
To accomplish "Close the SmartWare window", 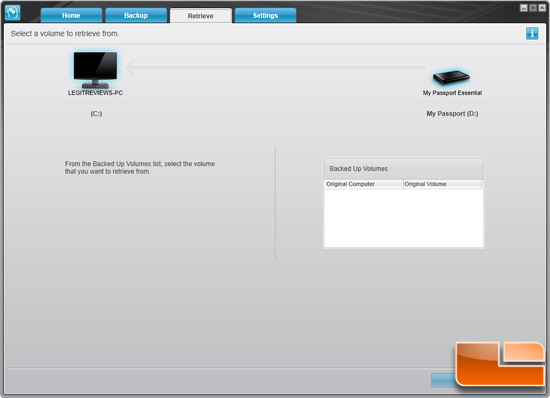I will pyautogui.click(x=542, y=8).
